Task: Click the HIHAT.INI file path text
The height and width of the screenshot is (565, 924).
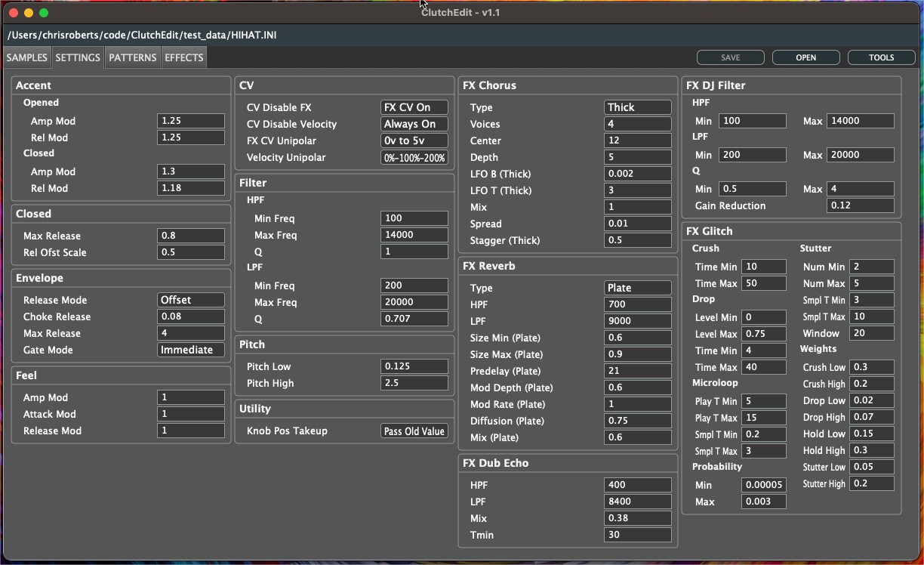Action: (142, 35)
